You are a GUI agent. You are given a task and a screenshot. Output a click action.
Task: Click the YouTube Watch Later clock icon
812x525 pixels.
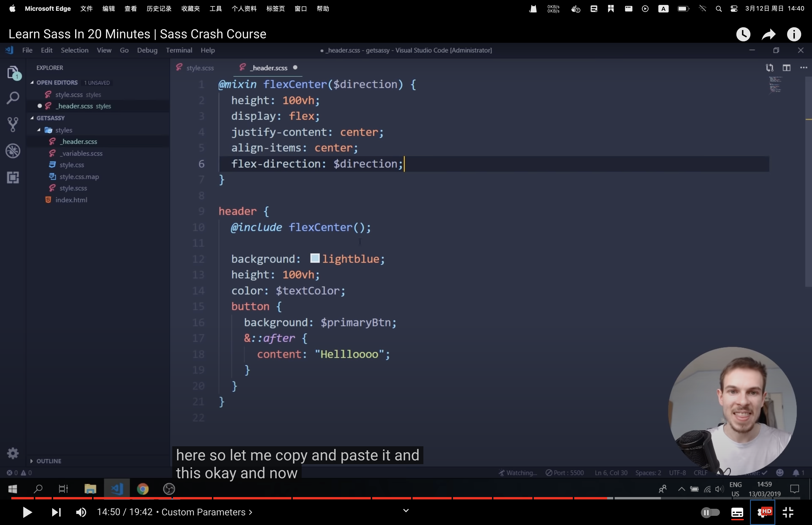pos(743,35)
